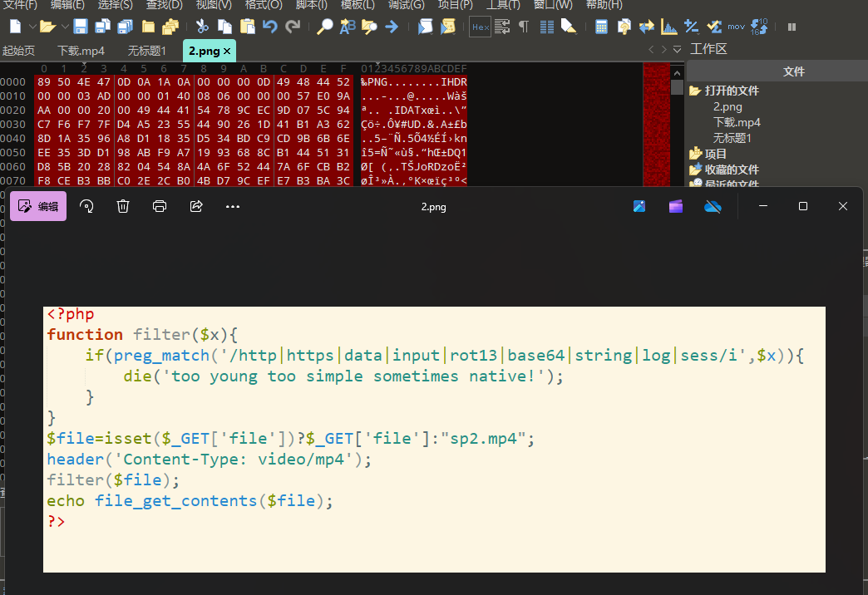Open the 模板(L) menu

click(358, 5)
